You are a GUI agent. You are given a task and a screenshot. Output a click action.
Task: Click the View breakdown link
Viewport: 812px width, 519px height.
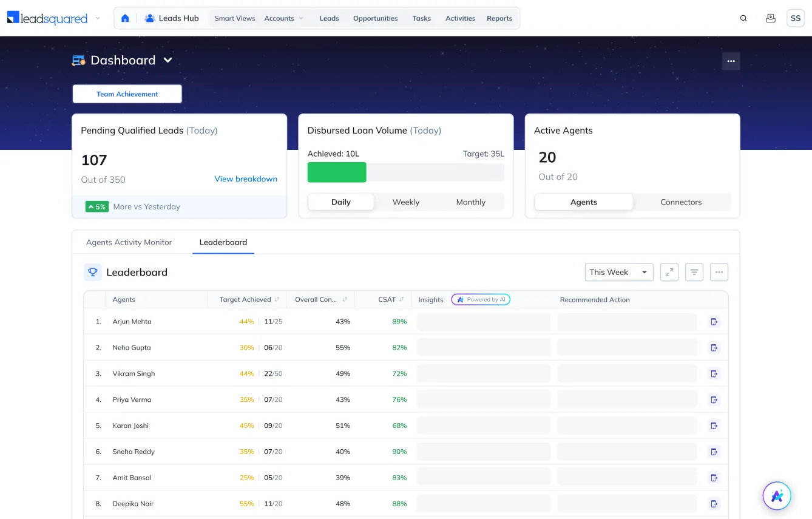(x=246, y=179)
